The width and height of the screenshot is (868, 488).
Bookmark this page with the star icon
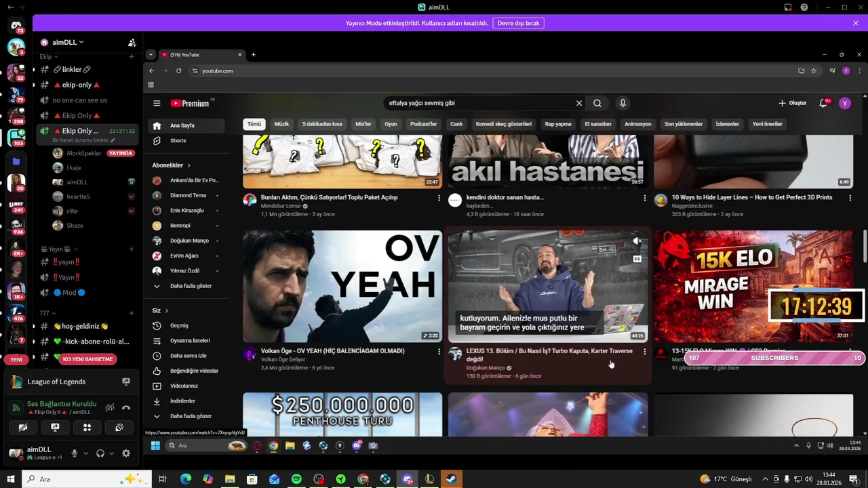tap(814, 70)
